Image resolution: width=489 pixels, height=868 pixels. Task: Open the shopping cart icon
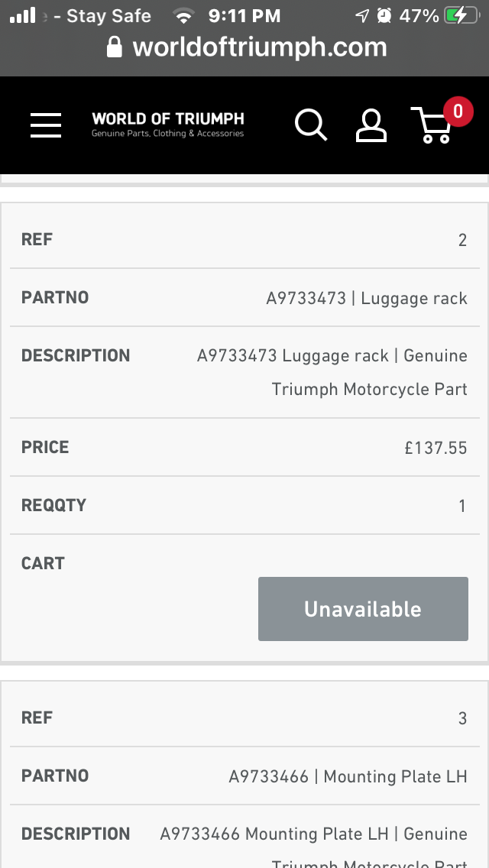[432, 127]
